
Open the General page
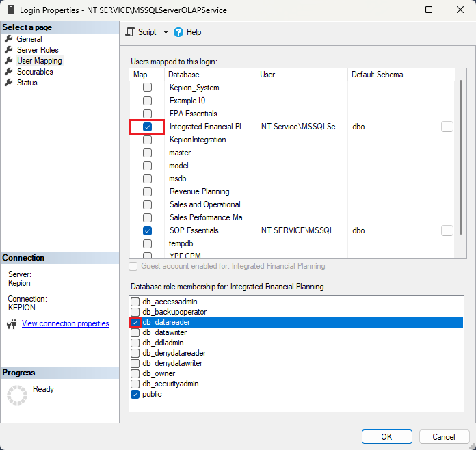coord(29,39)
